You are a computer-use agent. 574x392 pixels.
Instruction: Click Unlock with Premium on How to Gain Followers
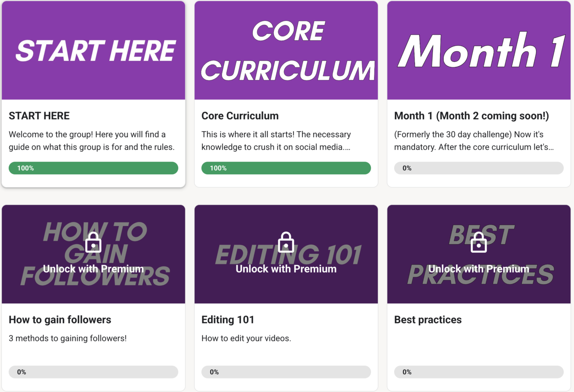click(x=93, y=269)
